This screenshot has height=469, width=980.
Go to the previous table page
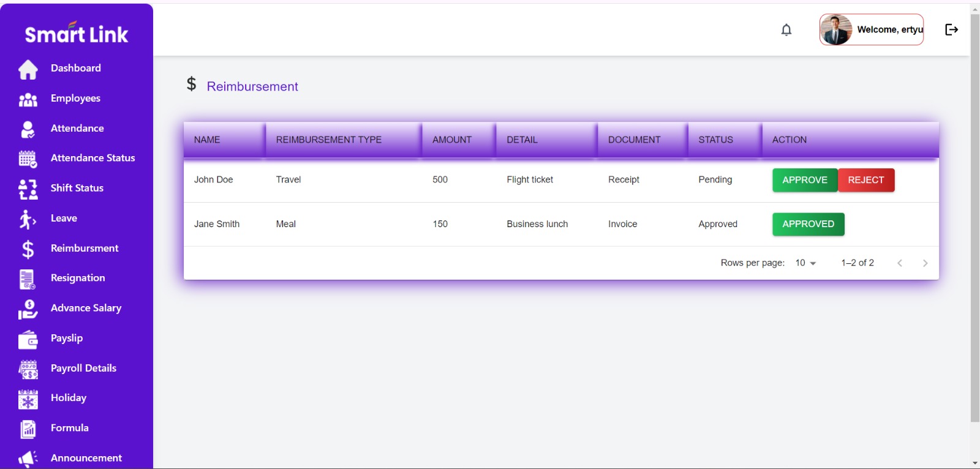[x=899, y=263]
